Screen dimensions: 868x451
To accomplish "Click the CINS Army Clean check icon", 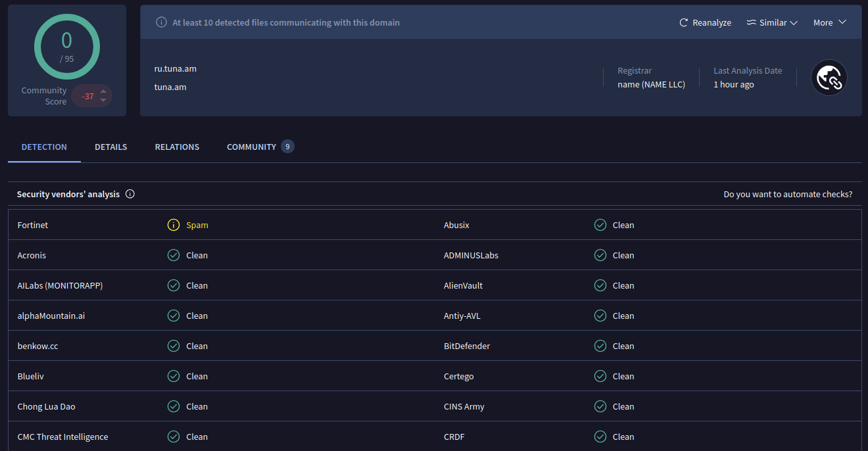I will click(x=600, y=406).
